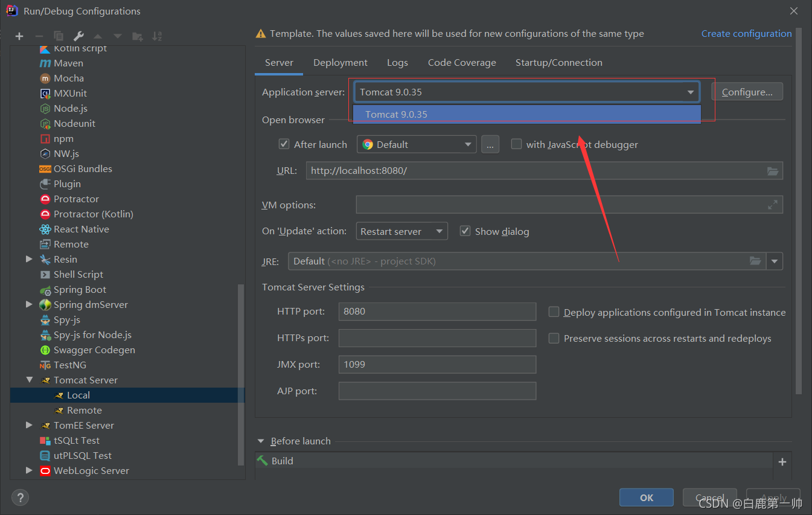Click the Copy Configuration icon
The height and width of the screenshot is (515, 812).
59,36
